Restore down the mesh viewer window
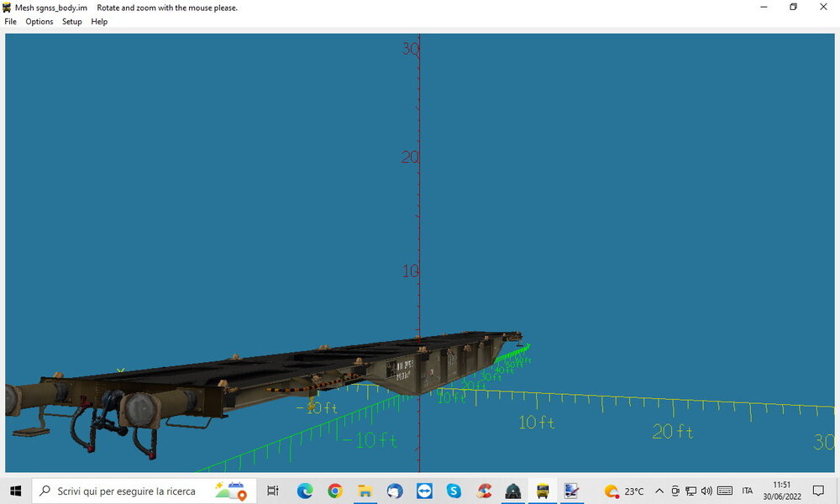Screen dimensions: 840x504 click(x=794, y=7)
